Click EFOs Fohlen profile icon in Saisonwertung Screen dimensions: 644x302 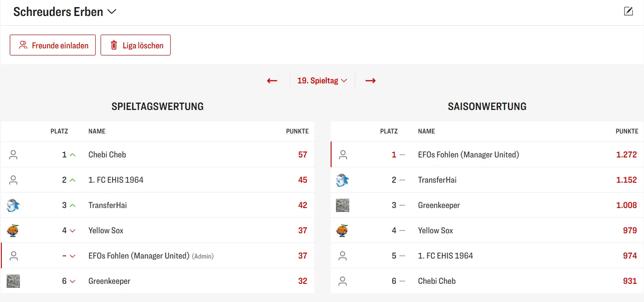tap(343, 155)
